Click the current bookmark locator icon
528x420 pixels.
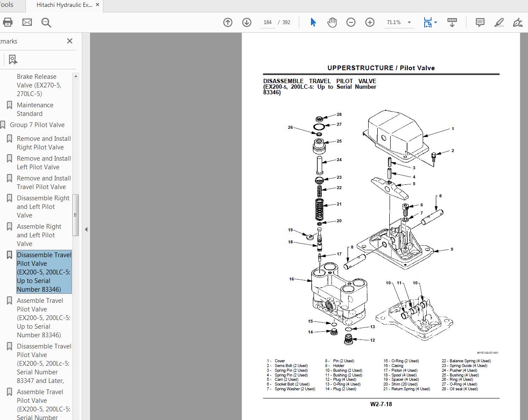tap(12, 59)
